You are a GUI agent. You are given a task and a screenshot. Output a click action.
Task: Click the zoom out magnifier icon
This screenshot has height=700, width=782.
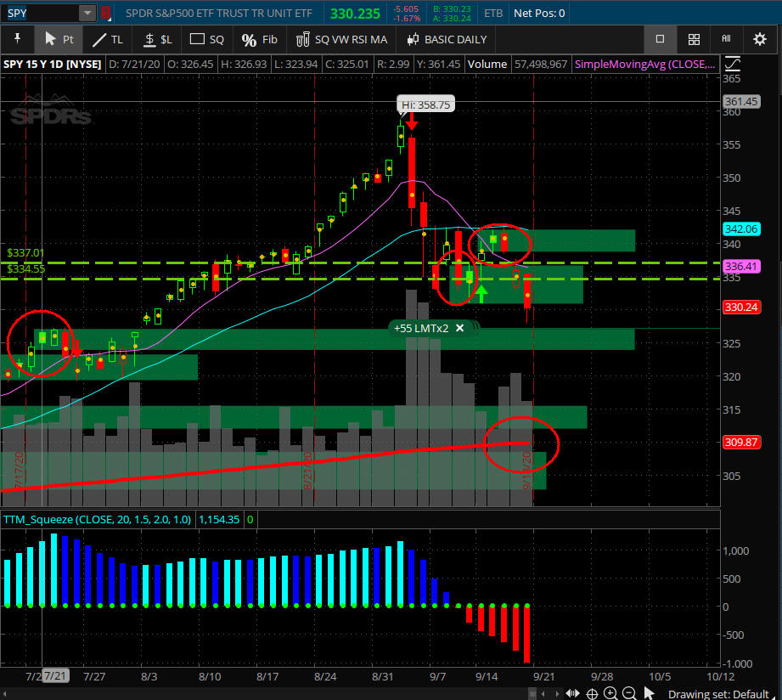[629, 693]
